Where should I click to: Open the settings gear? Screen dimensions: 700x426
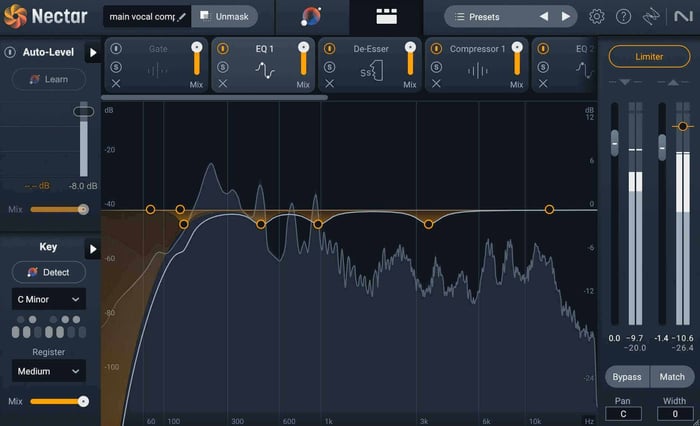(596, 17)
